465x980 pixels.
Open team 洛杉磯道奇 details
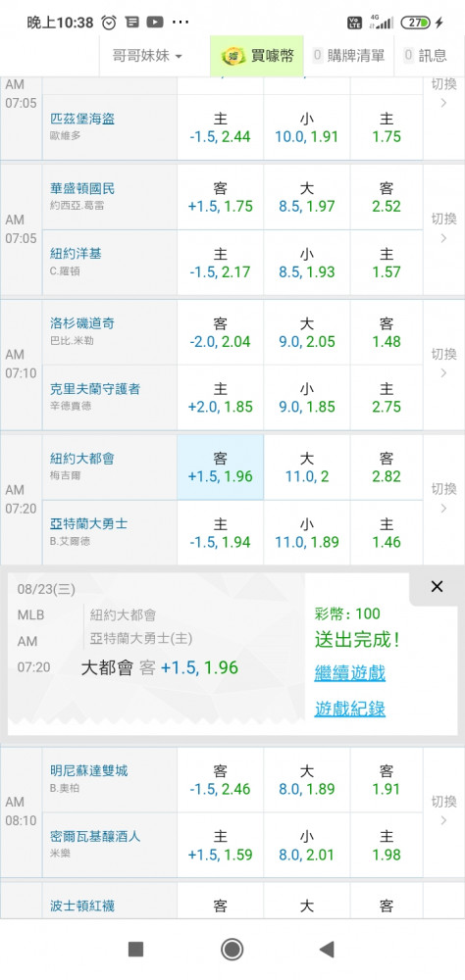pos(82,323)
